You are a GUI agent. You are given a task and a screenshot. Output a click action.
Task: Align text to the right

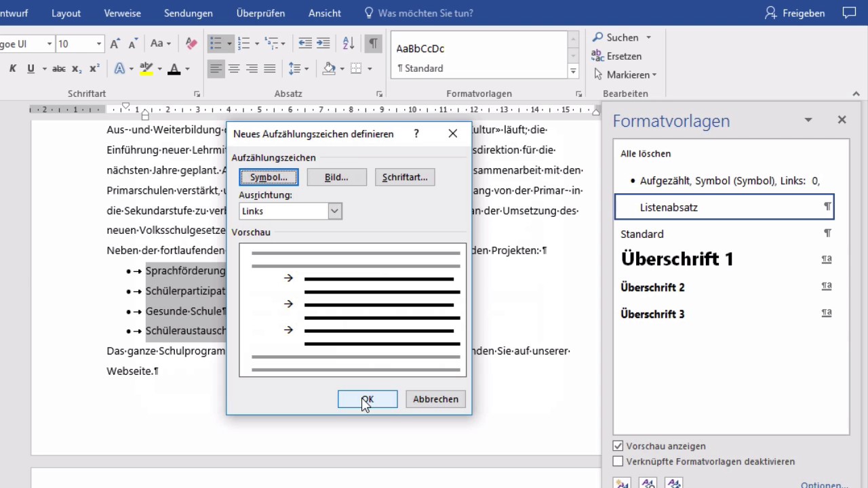252,68
